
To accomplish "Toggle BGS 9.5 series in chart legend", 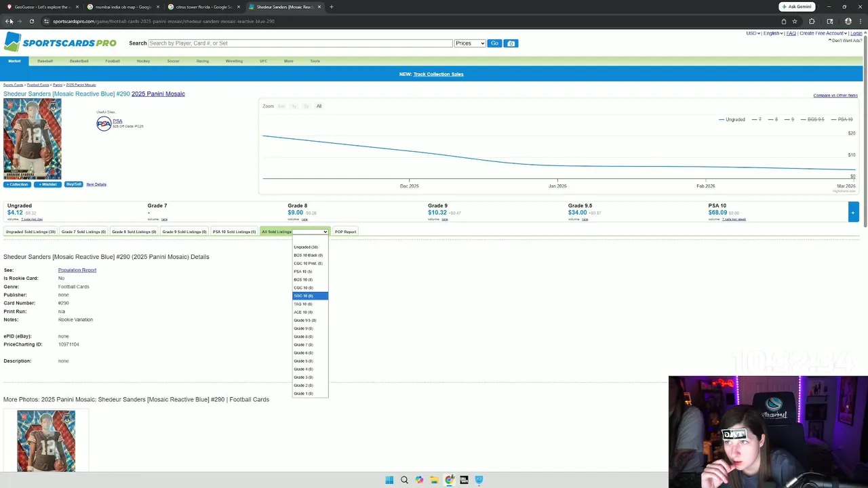I will click(x=812, y=119).
